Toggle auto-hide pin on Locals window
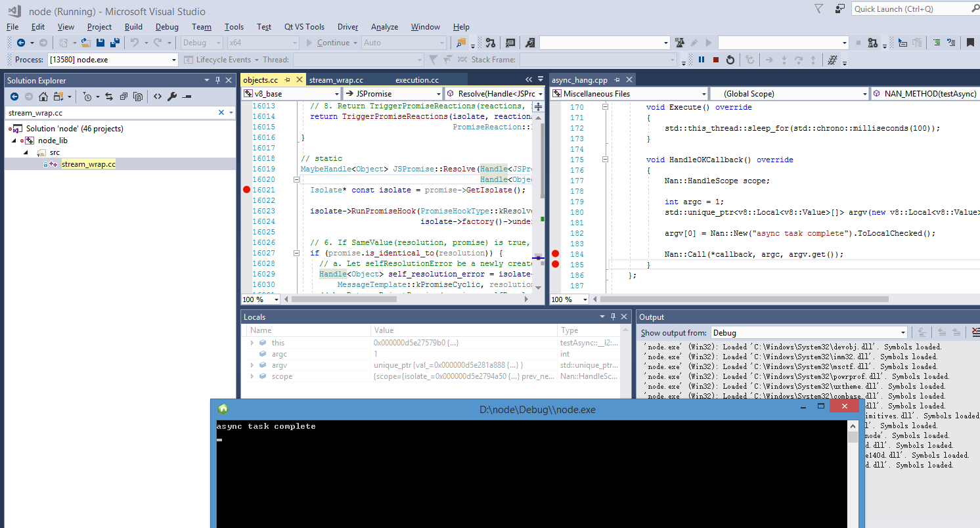The height and width of the screenshot is (528, 980). (614, 317)
